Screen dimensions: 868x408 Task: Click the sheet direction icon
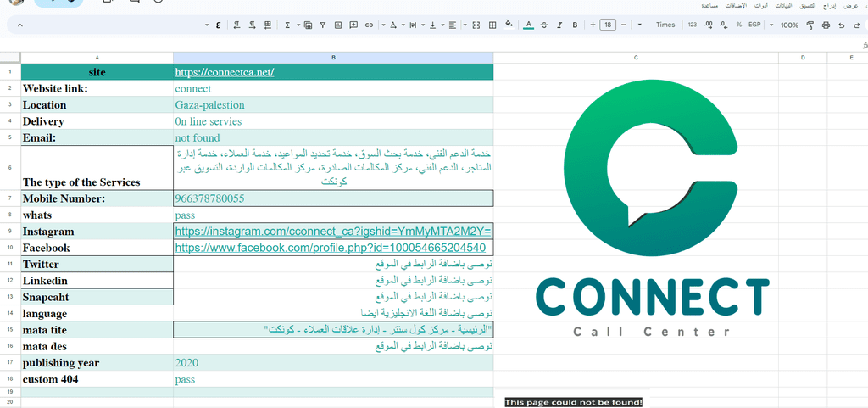click(x=268, y=25)
